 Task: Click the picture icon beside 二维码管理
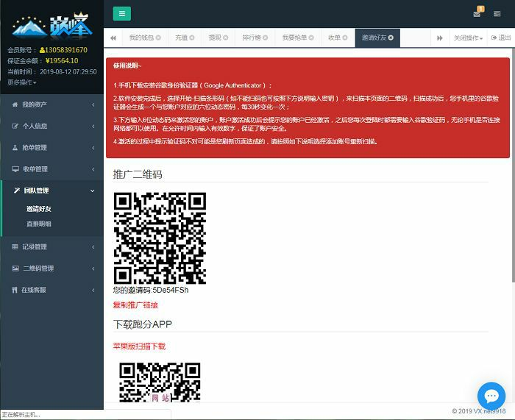(x=15, y=268)
